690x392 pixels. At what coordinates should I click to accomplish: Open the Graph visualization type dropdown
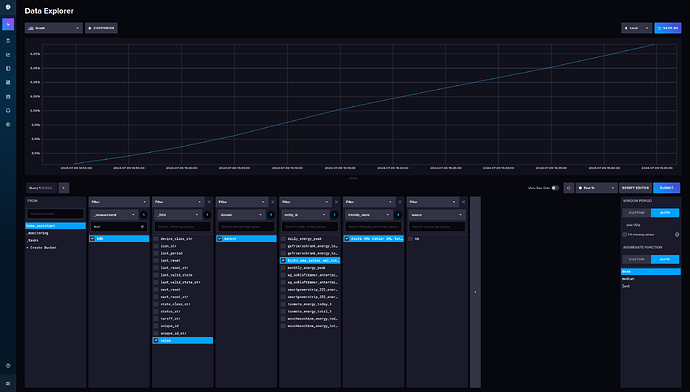tap(54, 28)
